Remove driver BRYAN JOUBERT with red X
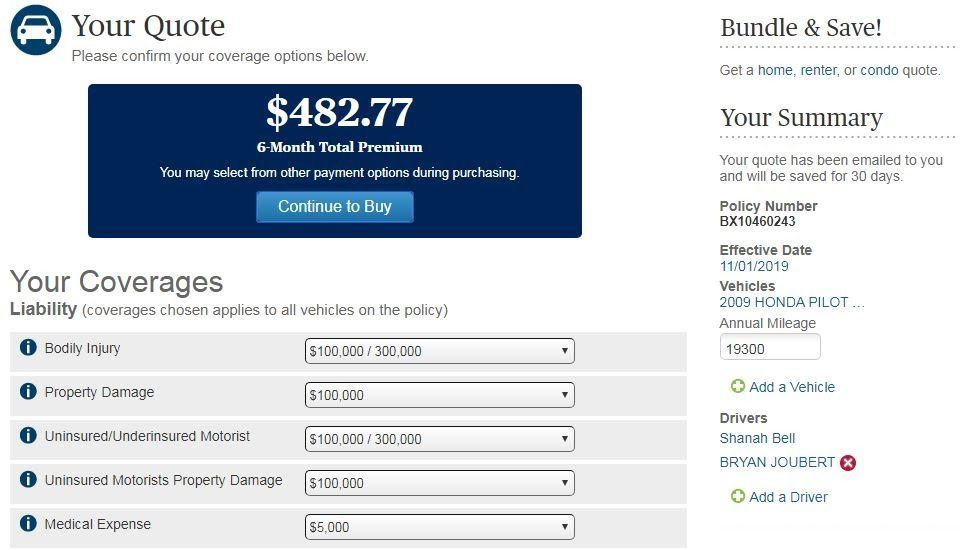Screen dimensions: 978x550 848,463
